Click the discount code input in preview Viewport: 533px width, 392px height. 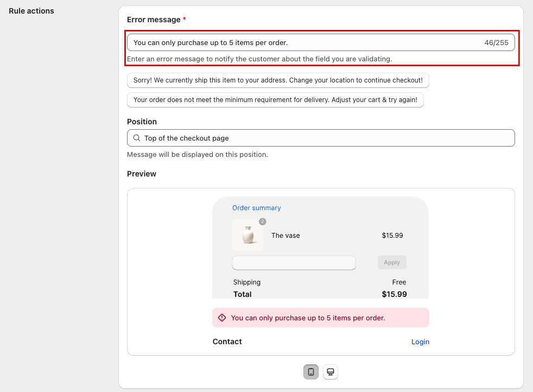click(x=294, y=263)
